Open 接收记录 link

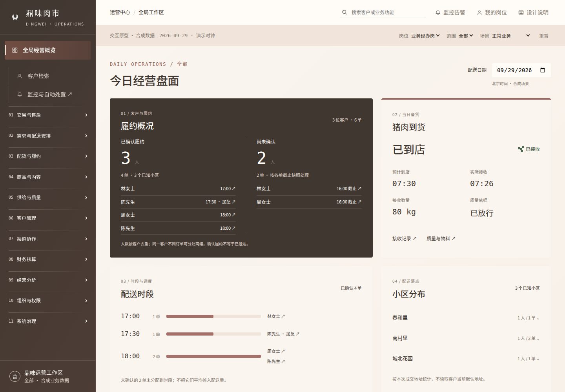pyautogui.click(x=405, y=238)
